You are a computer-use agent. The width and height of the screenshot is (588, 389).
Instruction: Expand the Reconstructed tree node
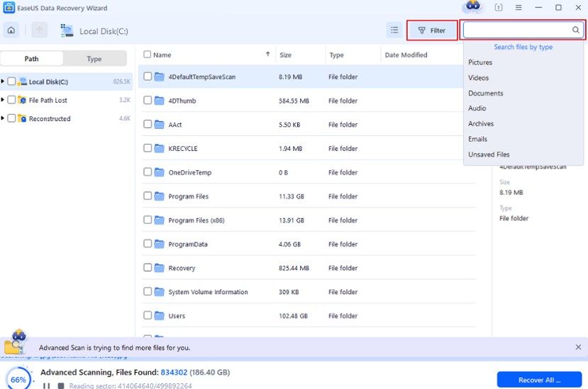(x=3, y=118)
